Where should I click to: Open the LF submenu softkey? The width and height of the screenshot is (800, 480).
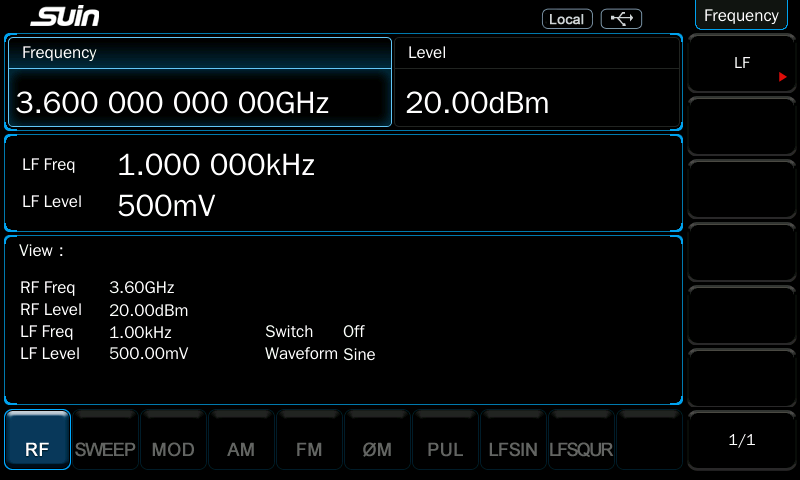click(741, 64)
